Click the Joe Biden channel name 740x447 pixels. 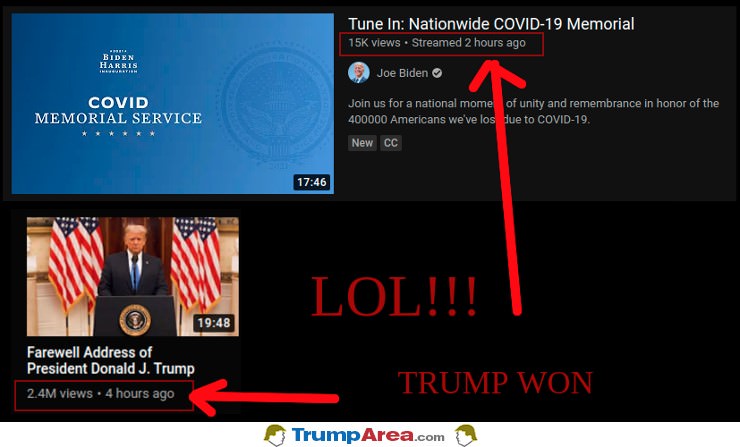(x=402, y=73)
